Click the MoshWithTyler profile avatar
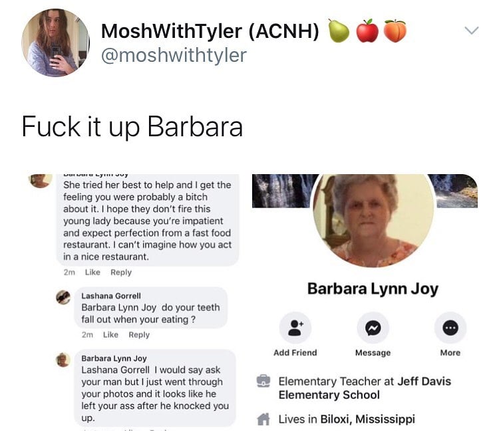Image resolution: width=499 pixels, height=448 pixels. coord(55,43)
